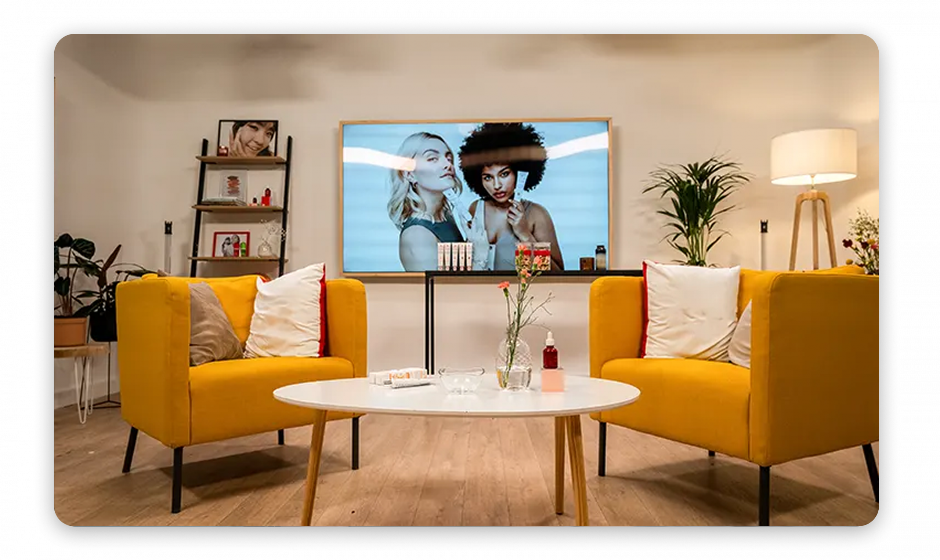Image resolution: width=940 pixels, height=560 pixels.
Task: Click the product tubes lying on the coffee table
Action: pos(400,378)
